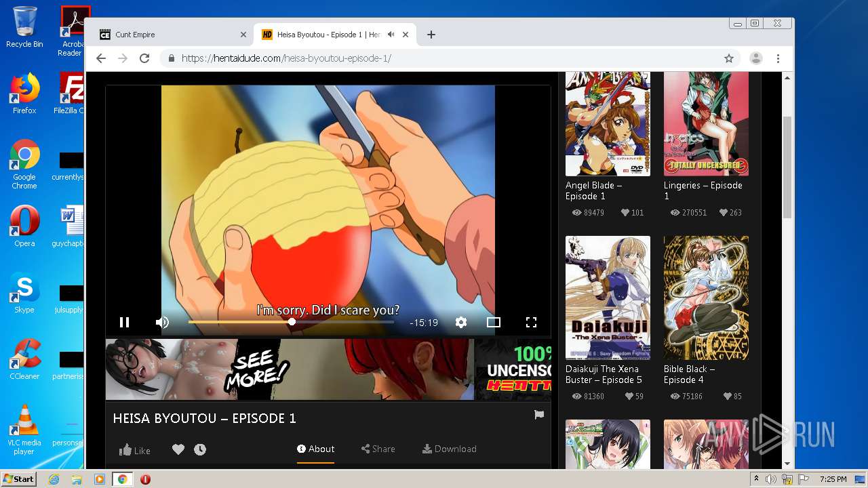The width and height of the screenshot is (868, 488).
Task: Click the page scrollbar down arrow
Action: [x=787, y=464]
